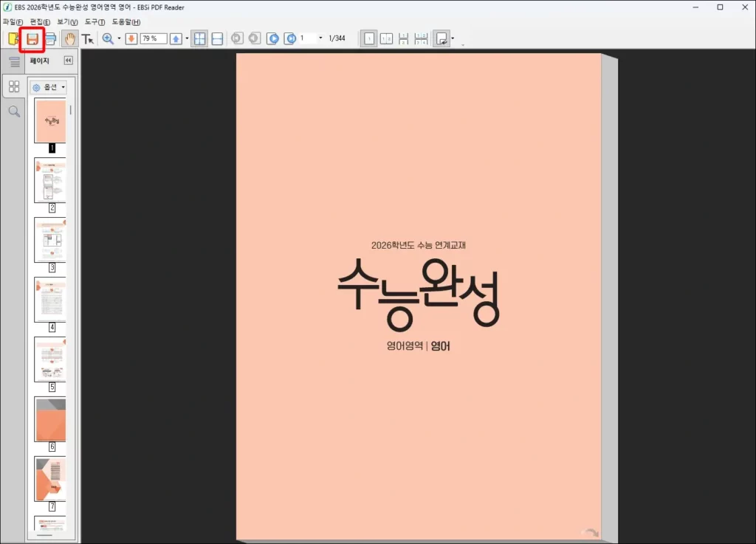The image size is (756, 544).
Task: Open the 보기(V) menu
Action: tap(67, 22)
